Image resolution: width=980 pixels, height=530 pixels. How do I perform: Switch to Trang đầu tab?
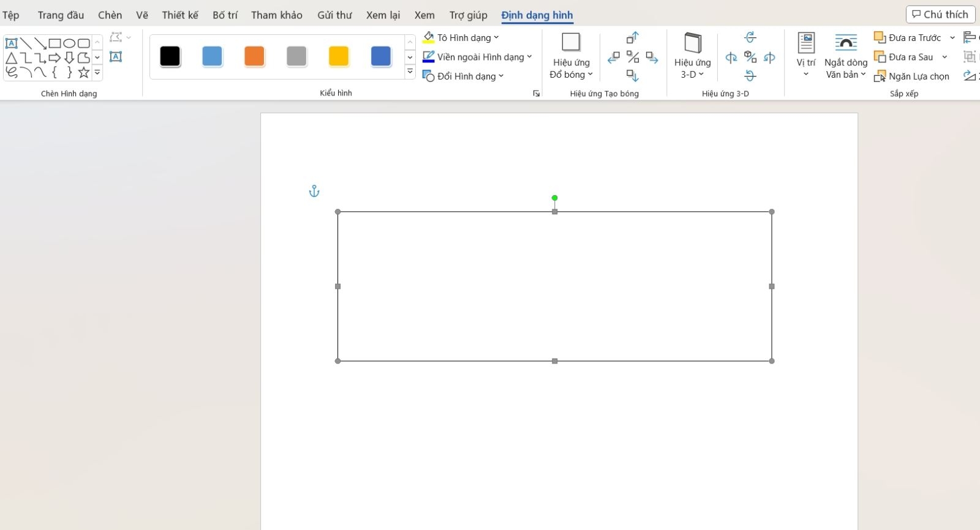[61, 15]
